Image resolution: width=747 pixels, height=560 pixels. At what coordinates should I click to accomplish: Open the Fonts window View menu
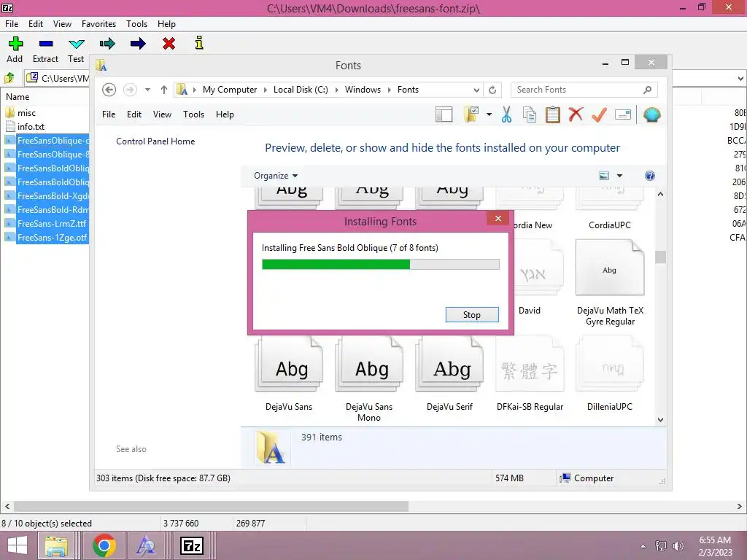pos(162,114)
